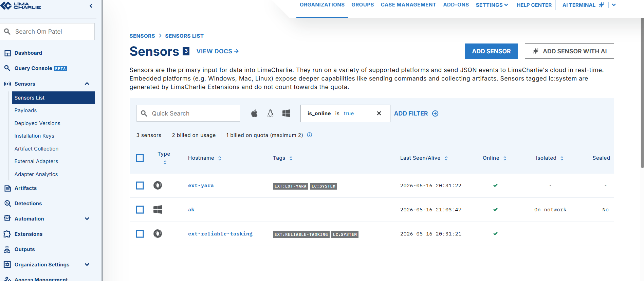Image resolution: width=644 pixels, height=281 pixels.
Task: Click the page vertical scrollbar
Action: pos(642,93)
